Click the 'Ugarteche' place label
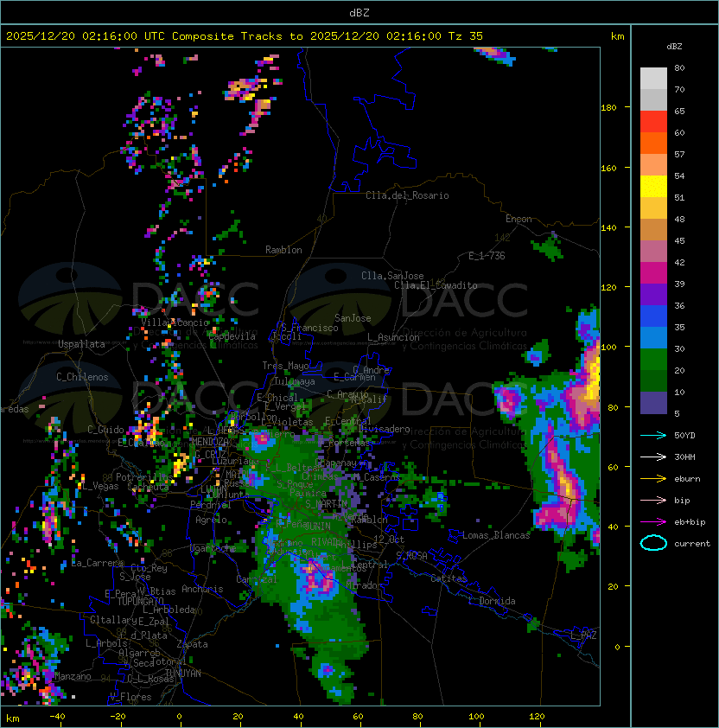719x728 pixels. coord(213,548)
